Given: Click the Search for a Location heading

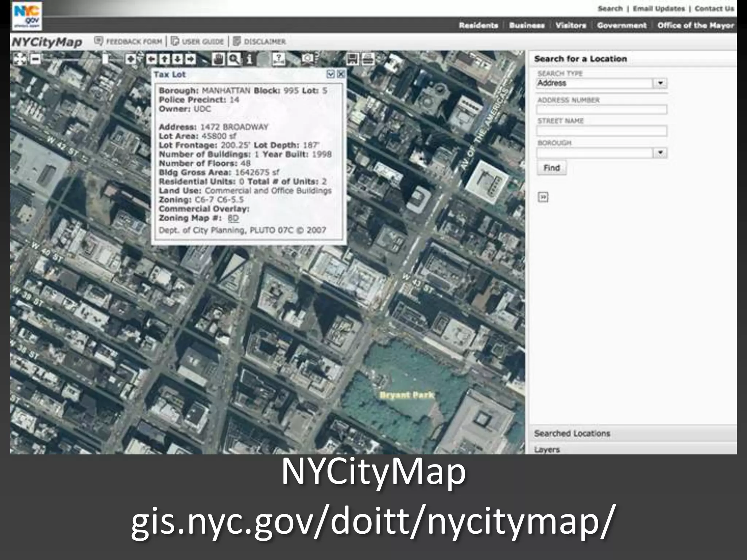Looking at the screenshot, I should pos(580,59).
